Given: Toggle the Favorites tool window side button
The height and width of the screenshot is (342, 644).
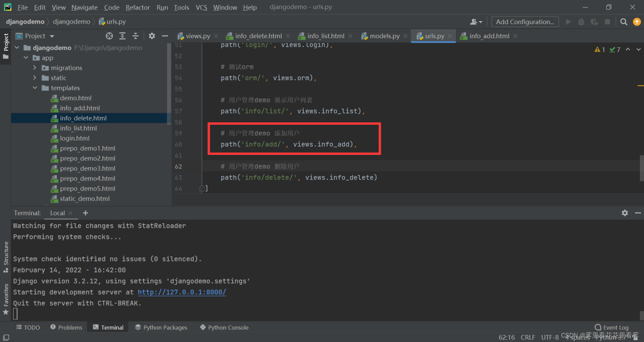Looking at the screenshot, I should (6, 299).
